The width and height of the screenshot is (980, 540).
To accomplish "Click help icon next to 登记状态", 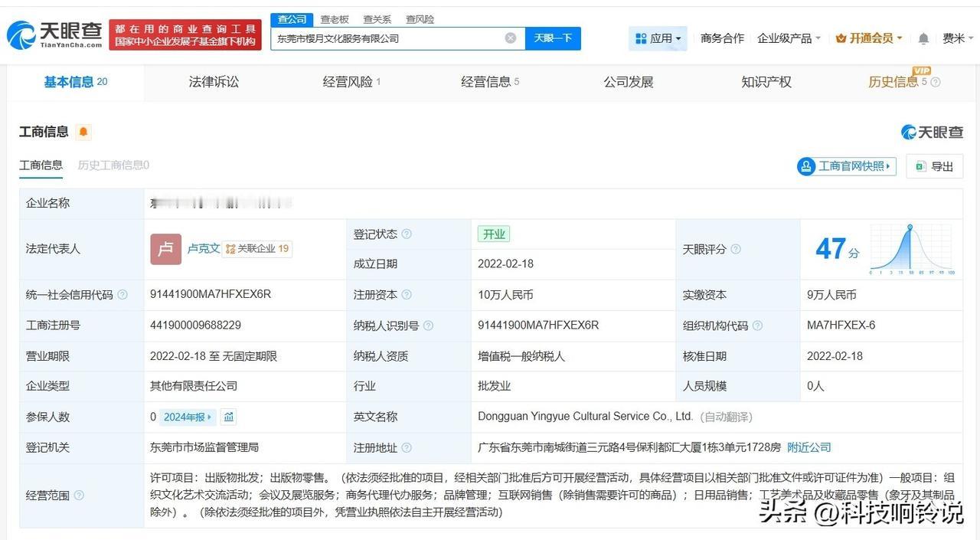I will (x=407, y=234).
